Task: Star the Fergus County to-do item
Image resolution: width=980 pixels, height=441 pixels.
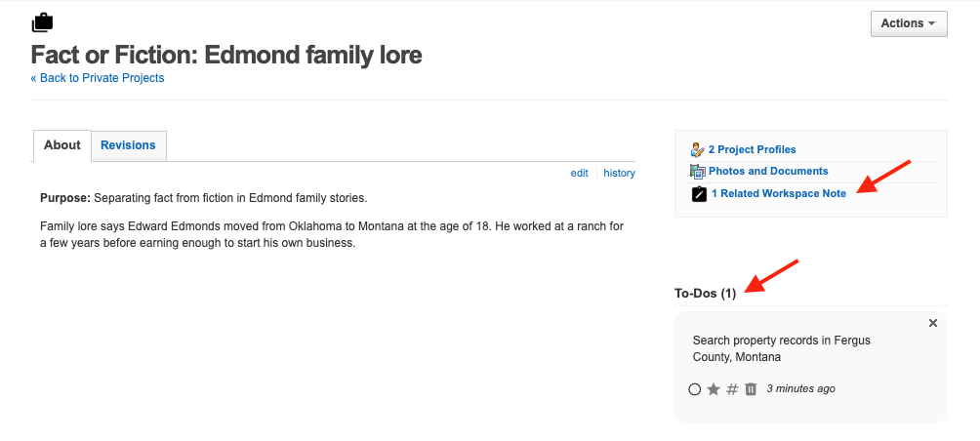Action: coord(714,389)
